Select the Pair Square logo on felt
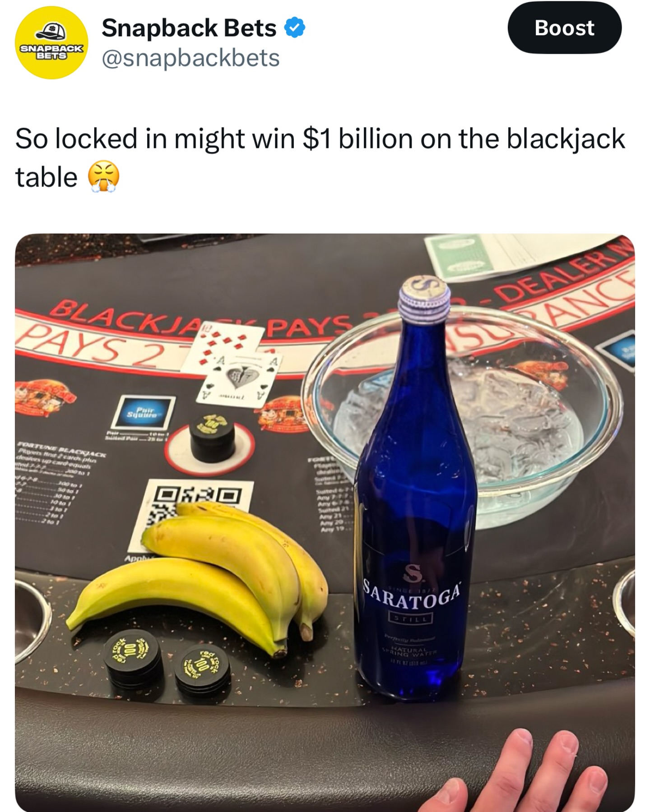 [145, 412]
